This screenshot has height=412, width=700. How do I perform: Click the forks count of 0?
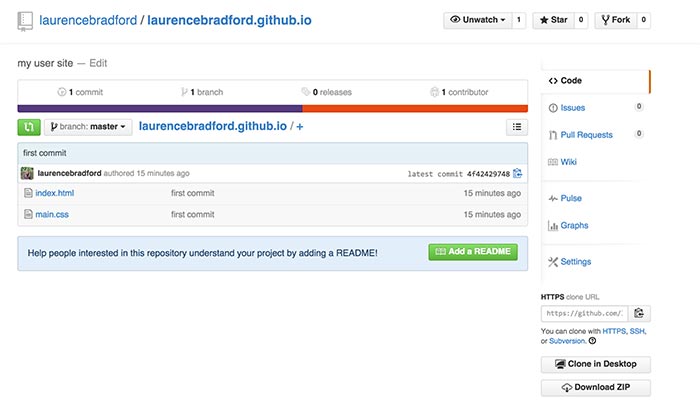pyautogui.click(x=643, y=20)
